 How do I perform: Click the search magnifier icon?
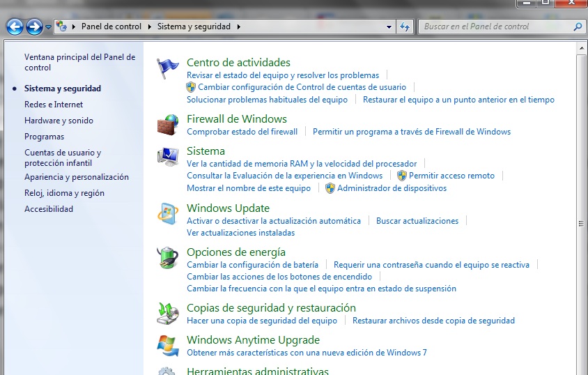(578, 26)
